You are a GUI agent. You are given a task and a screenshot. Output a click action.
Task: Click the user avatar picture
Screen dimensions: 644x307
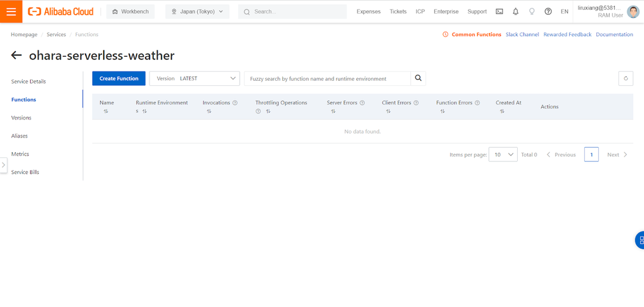pos(633,12)
